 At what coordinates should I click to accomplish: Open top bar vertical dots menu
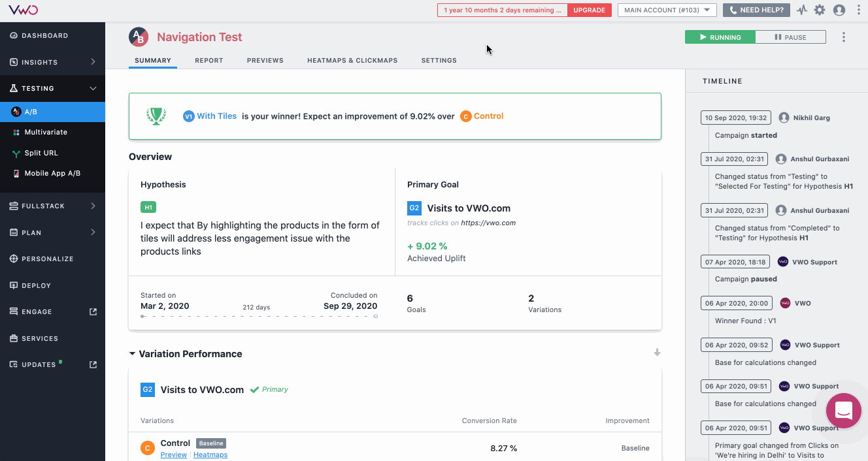point(859,10)
